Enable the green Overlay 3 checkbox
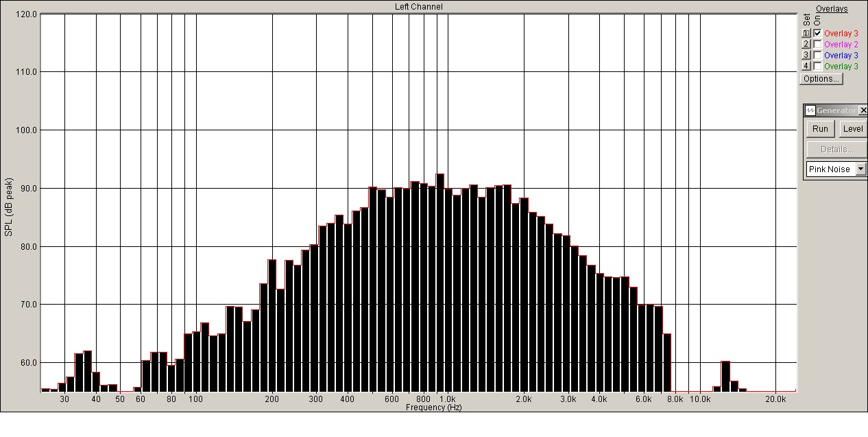This screenshot has height=437, width=868. [817, 66]
